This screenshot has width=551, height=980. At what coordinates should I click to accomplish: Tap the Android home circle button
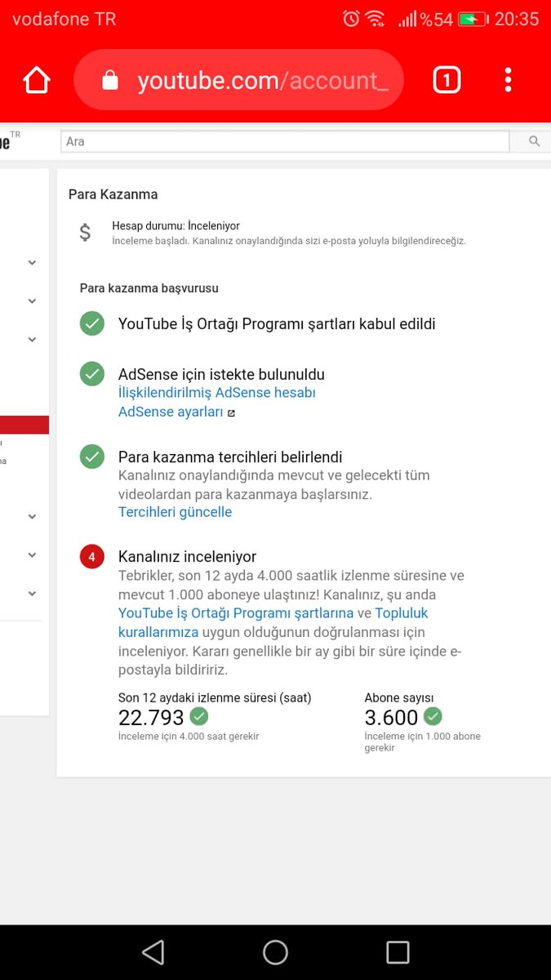click(275, 952)
